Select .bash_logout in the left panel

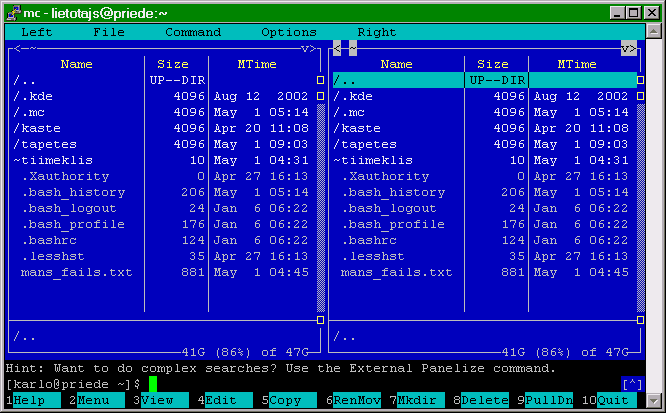pos(164,208)
